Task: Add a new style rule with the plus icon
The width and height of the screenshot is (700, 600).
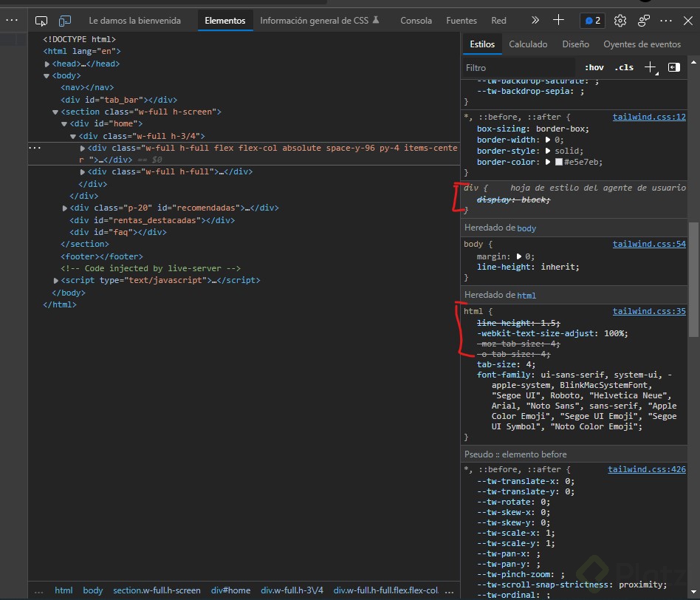Action: click(649, 67)
